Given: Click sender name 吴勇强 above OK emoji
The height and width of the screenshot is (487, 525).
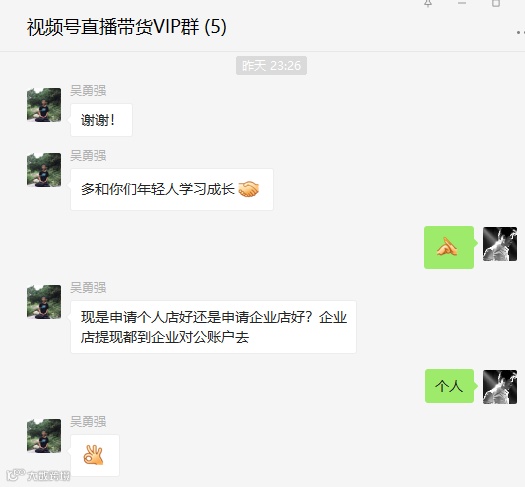Looking at the screenshot, I should coord(88,421).
